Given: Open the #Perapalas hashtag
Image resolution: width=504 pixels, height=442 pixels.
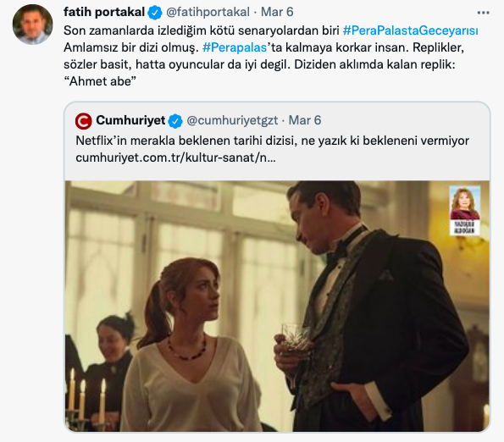Looking at the screenshot, I should (235, 47).
